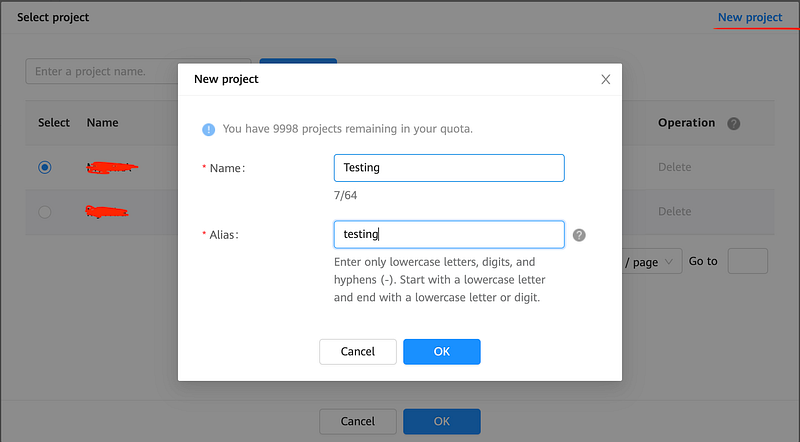Click the Alias: field label
This screenshot has width=800, height=442.
click(224, 235)
